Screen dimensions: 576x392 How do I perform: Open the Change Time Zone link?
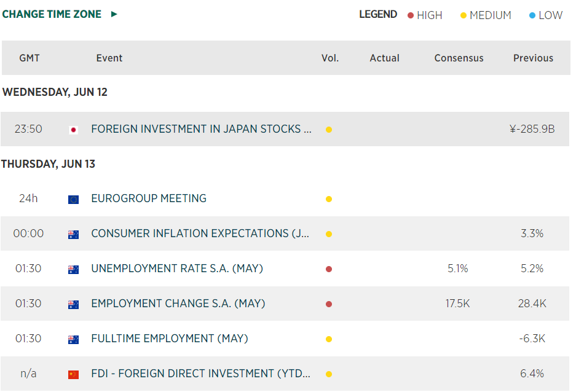(52, 14)
